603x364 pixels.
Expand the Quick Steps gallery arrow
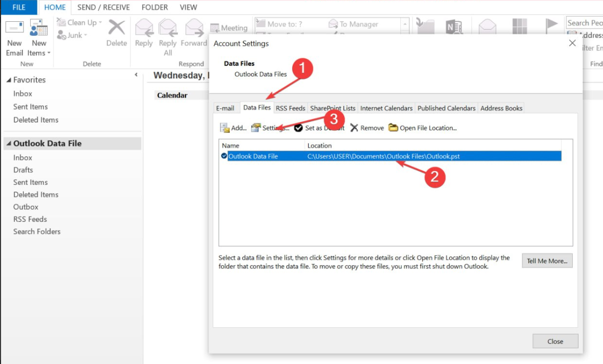click(x=404, y=25)
